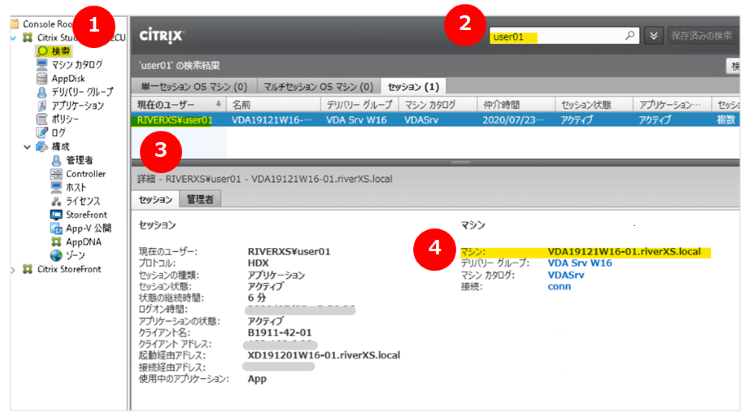Click the magnifier icon in search box
Viewport: 750px width, 418px height.
point(630,35)
